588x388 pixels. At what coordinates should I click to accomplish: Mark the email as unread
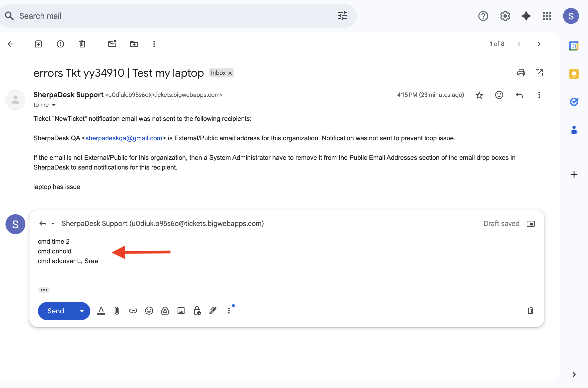112,44
